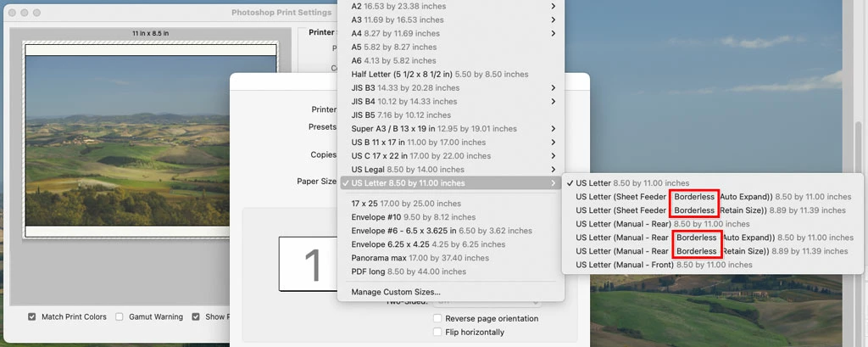Choose Envelope 6.25 x 4.25 size
868x347 pixels.
click(x=451, y=243)
